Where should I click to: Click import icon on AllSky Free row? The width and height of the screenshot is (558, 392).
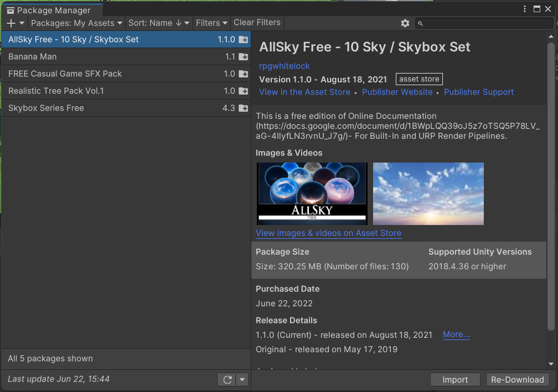click(x=244, y=39)
